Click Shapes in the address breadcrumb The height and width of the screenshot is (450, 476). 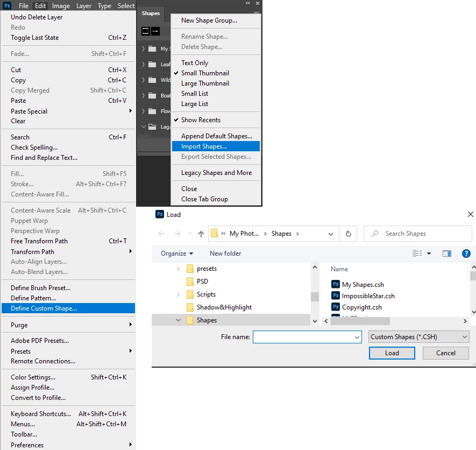(x=281, y=234)
